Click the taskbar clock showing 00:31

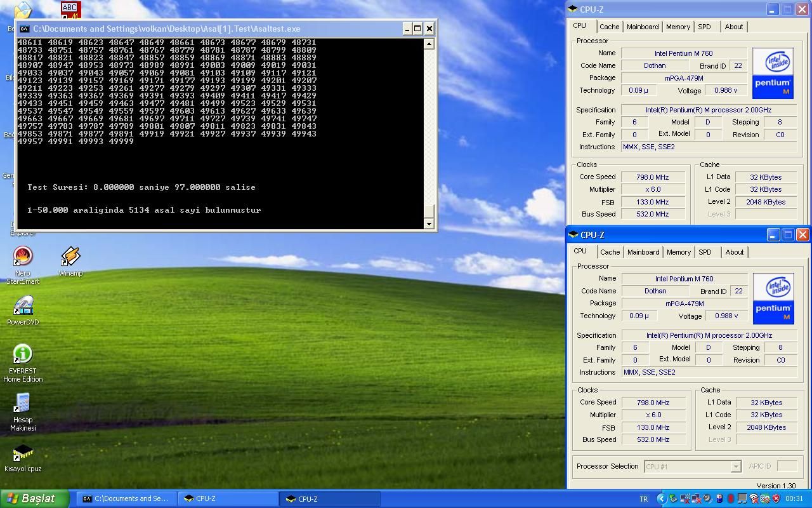coord(794,499)
